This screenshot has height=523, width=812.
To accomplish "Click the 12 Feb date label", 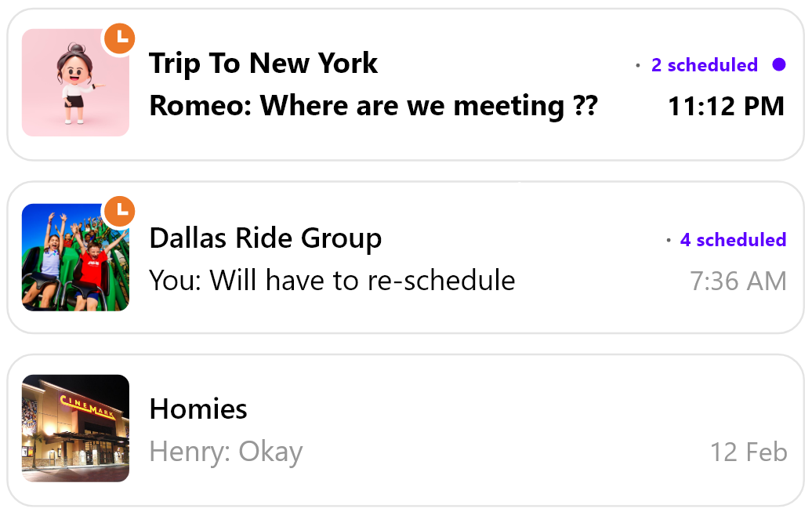I will pos(749,452).
